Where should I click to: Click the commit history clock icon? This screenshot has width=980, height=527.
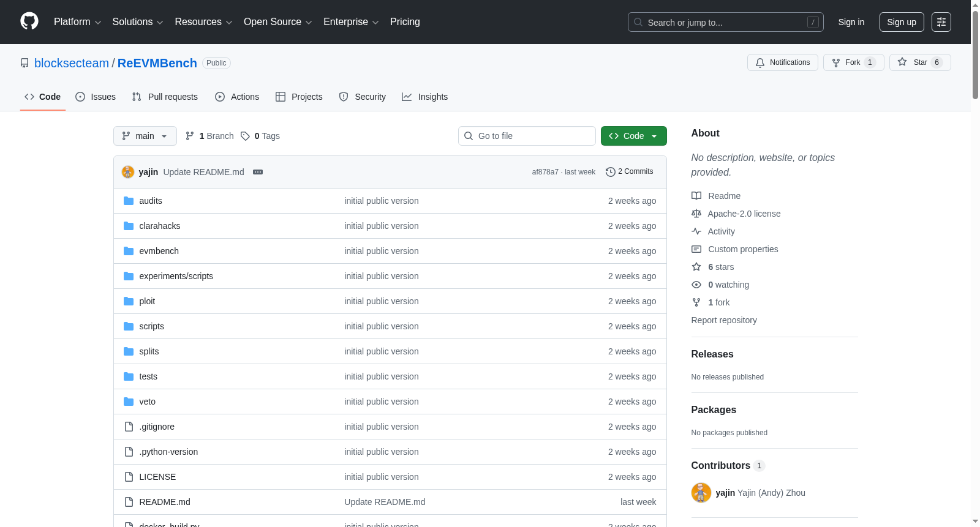610,172
